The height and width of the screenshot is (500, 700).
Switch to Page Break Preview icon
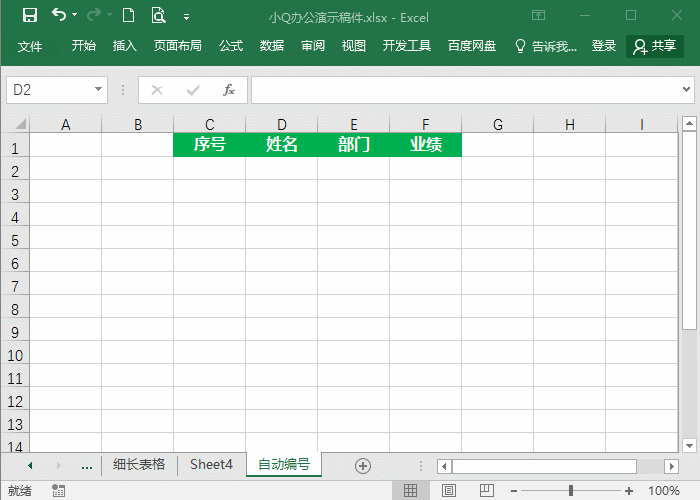coord(487,491)
